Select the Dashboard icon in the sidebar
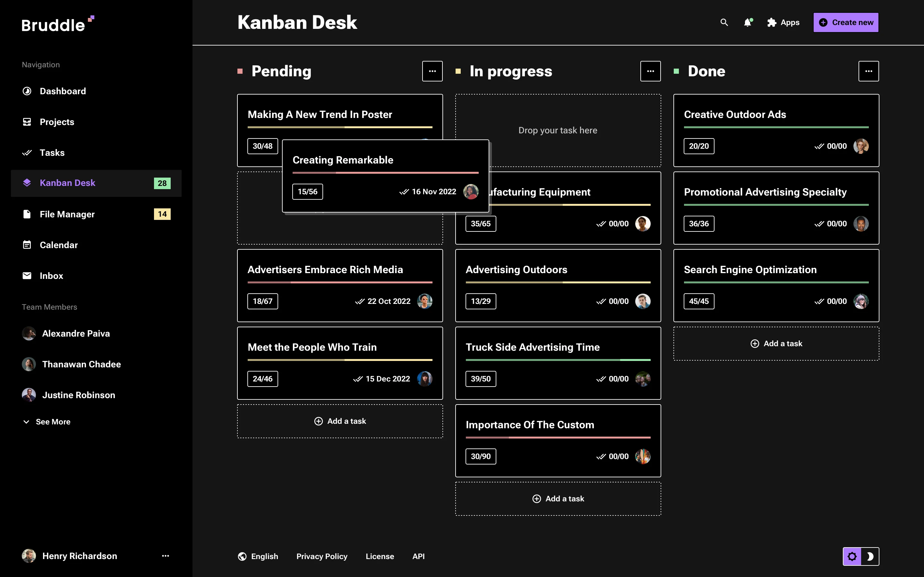Viewport: 924px width, 577px height. [27, 91]
